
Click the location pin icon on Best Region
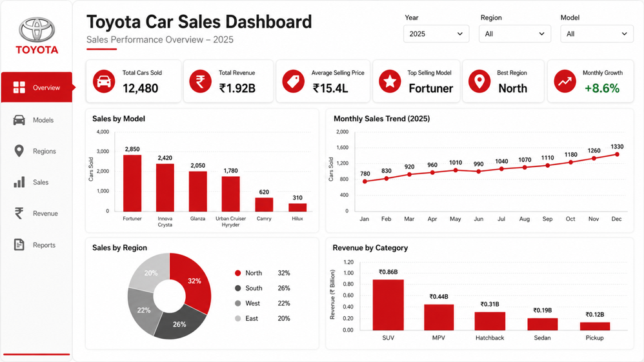click(479, 81)
